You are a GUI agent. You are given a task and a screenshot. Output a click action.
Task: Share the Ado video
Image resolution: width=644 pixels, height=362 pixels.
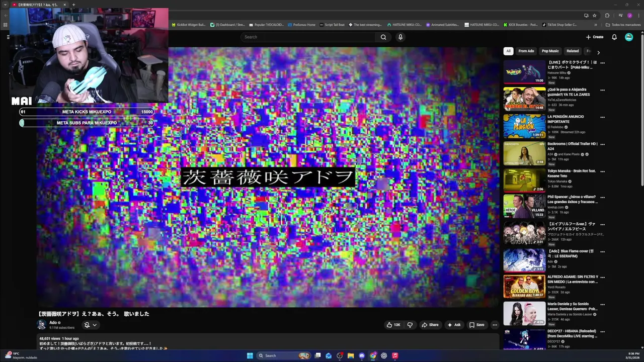(430, 325)
